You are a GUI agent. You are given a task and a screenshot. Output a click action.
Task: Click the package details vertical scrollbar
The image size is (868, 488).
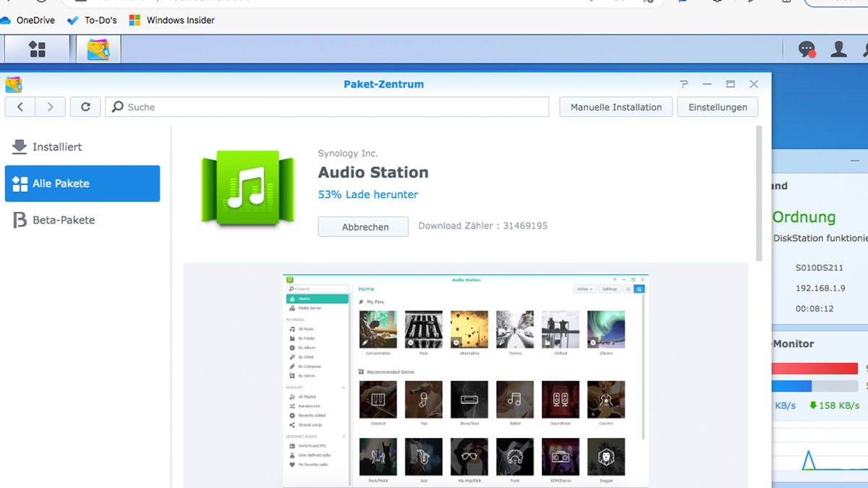point(759,194)
